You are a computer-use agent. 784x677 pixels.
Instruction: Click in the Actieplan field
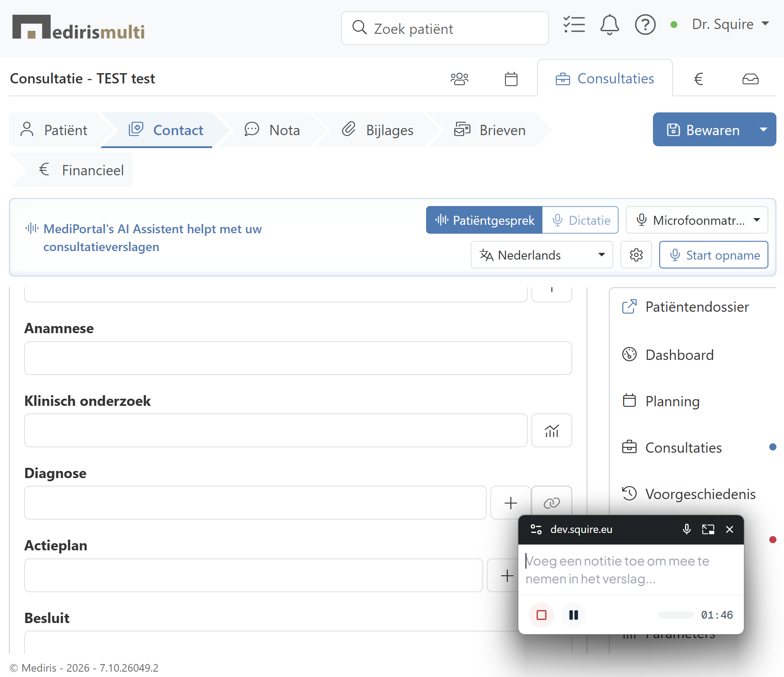click(253, 575)
